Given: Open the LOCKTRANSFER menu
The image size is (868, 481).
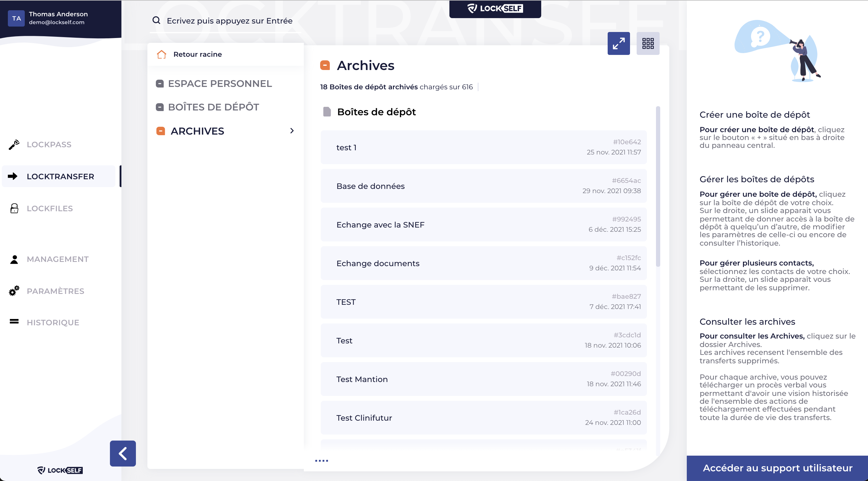Looking at the screenshot, I should pos(59,176).
